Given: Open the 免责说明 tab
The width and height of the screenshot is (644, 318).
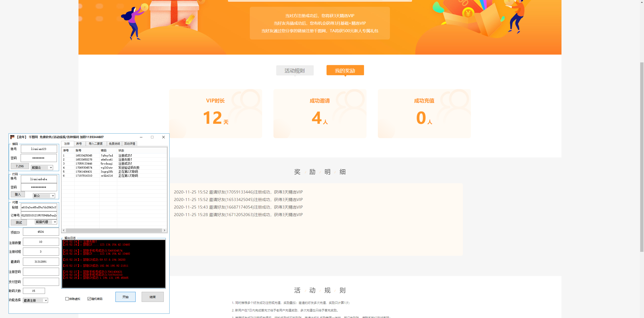Looking at the screenshot, I should tap(114, 144).
